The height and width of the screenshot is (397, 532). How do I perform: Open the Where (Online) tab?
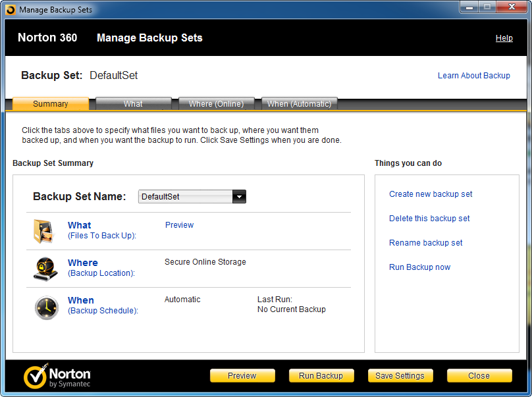point(216,104)
